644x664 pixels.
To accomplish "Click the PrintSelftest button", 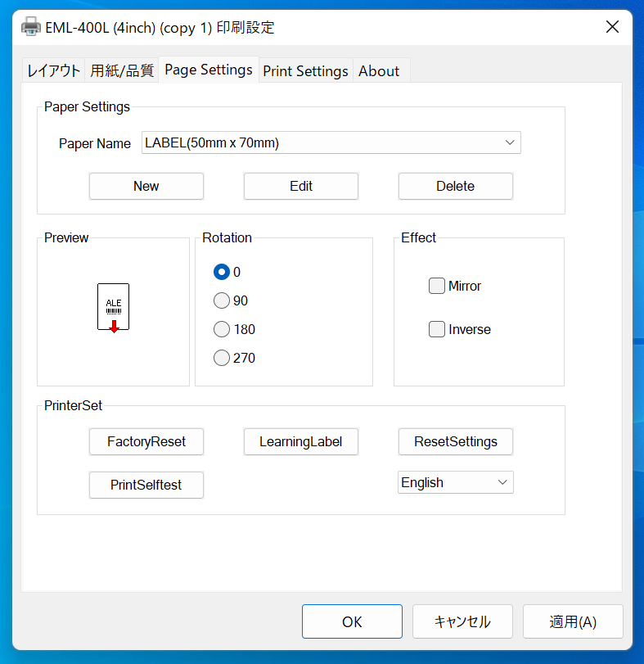I will click(146, 485).
